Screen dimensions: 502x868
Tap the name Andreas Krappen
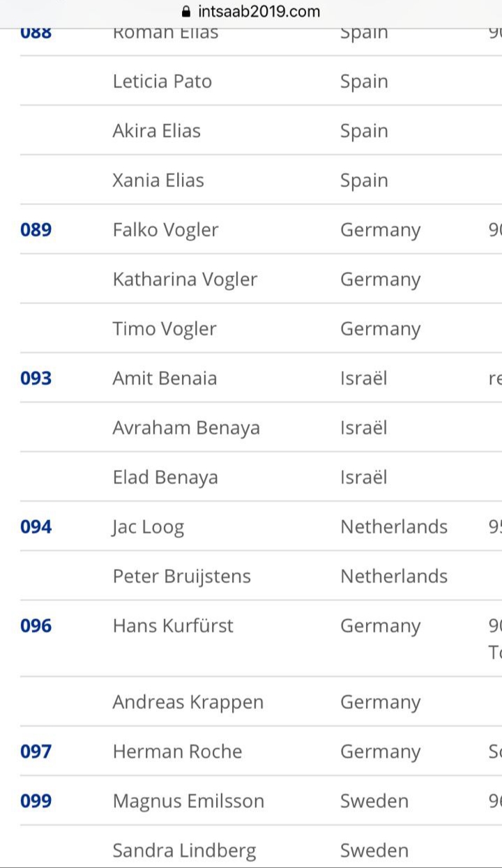(x=188, y=702)
